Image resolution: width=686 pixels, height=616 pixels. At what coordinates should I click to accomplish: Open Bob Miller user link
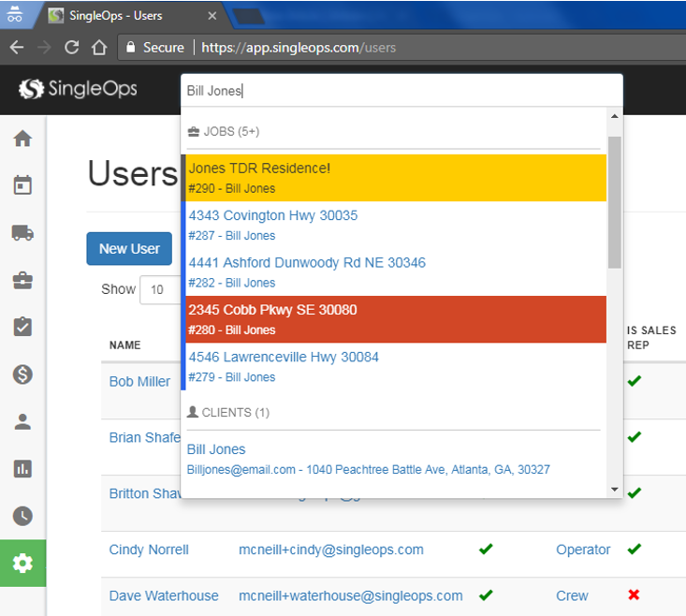pyautogui.click(x=139, y=382)
